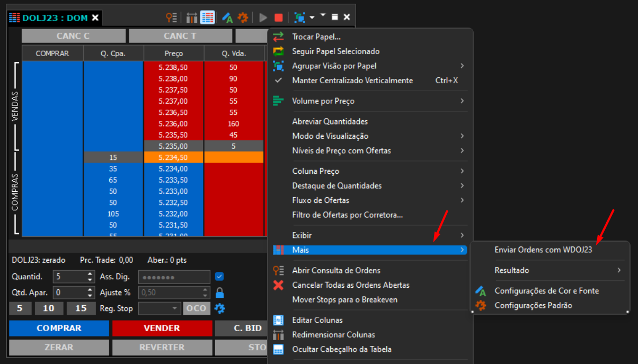This screenshot has width=638, height=364.
Task: Click the CANC T button
Action: 180,36
